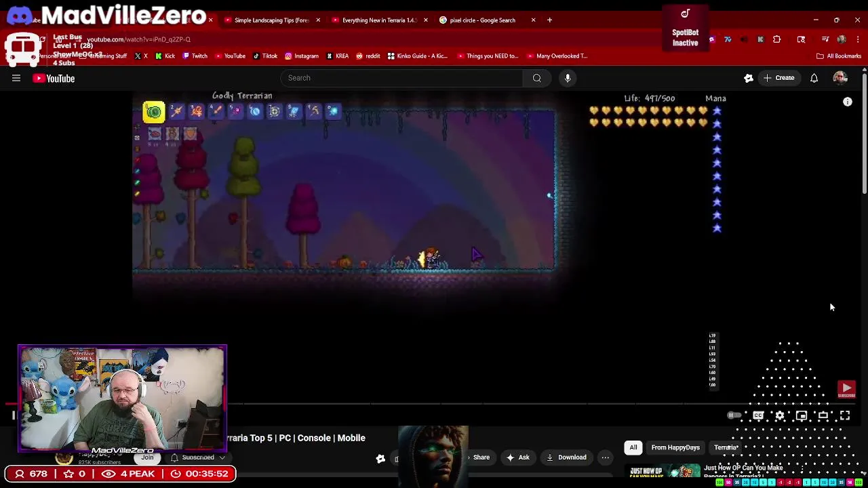Download the video
Image resolution: width=868 pixels, height=488 pixels.
566,457
